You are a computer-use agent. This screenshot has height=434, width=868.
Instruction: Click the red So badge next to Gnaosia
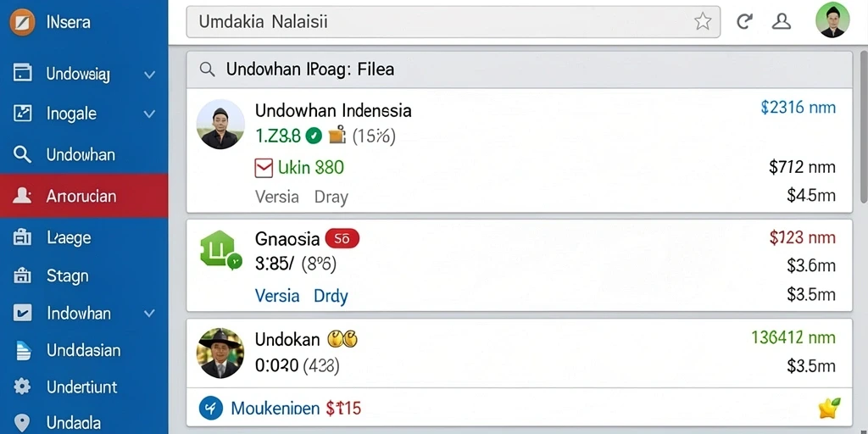click(342, 239)
